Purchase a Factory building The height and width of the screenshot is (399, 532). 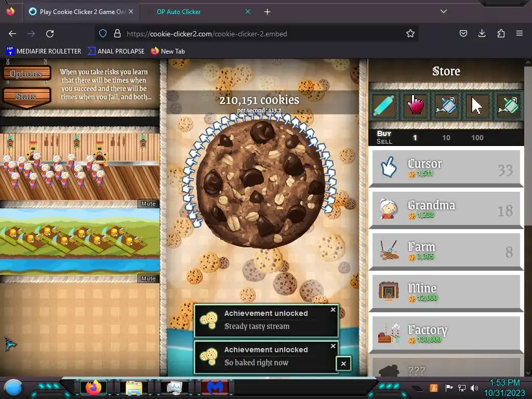(x=446, y=334)
